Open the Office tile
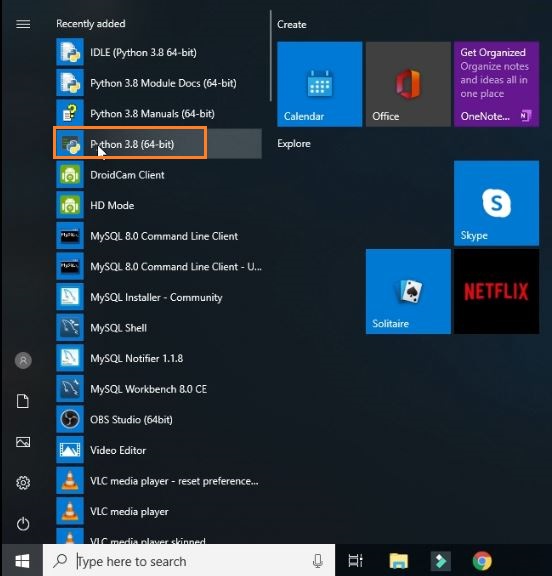The width and height of the screenshot is (552, 576). coord(408,84)
